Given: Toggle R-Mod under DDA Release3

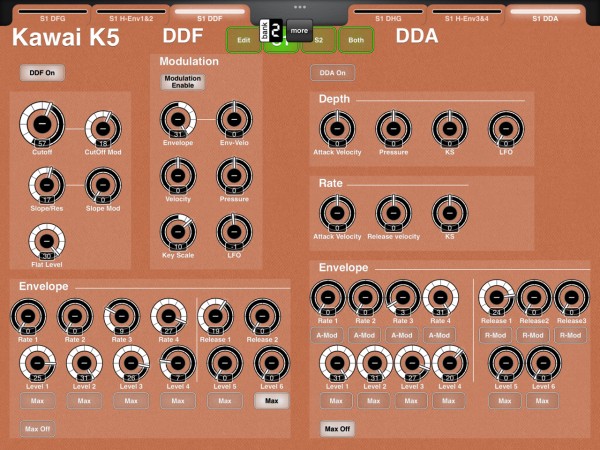Looking at the screenshot, I should pyautogui.click(x=571, y=336).
